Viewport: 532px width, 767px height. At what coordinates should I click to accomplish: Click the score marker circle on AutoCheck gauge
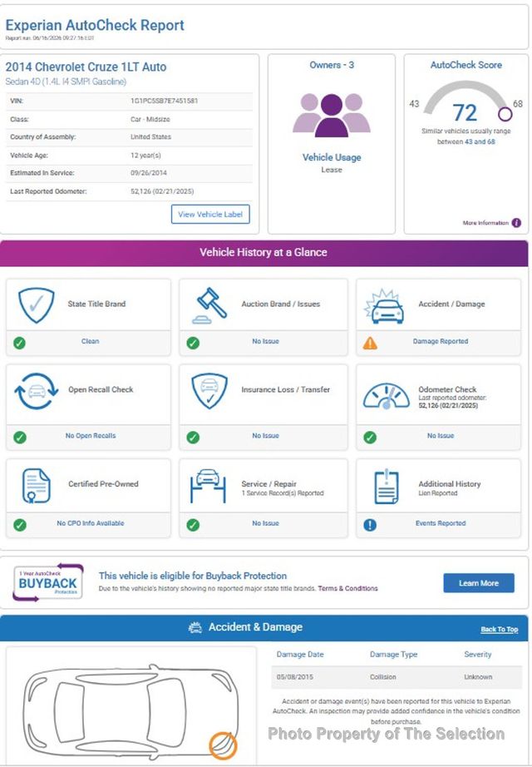(505, 114)
